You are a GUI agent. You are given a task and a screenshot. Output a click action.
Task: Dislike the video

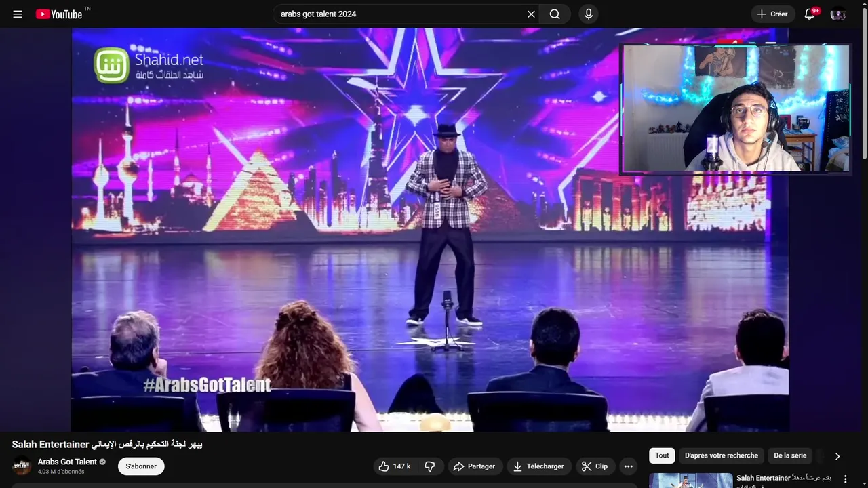[430, 466]
